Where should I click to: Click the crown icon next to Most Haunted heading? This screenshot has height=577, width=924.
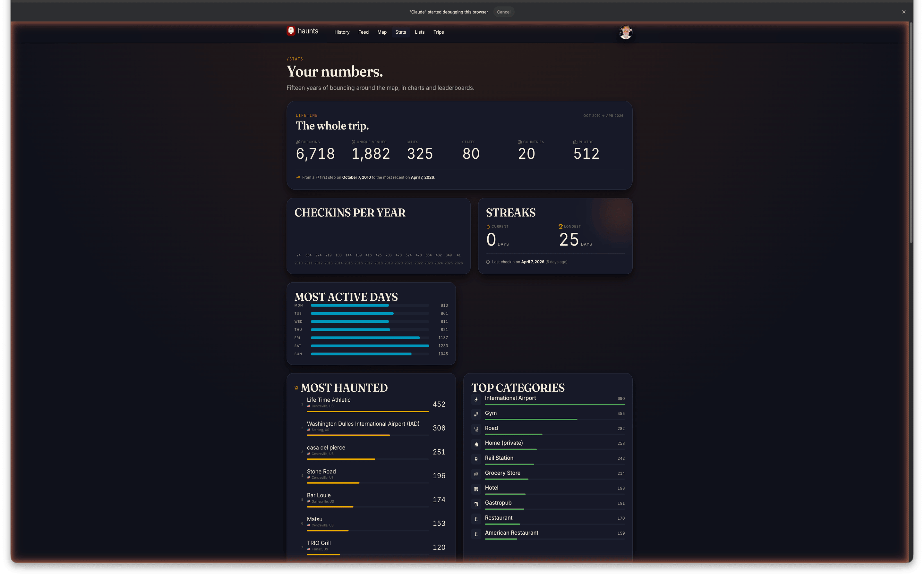point(297,387)
